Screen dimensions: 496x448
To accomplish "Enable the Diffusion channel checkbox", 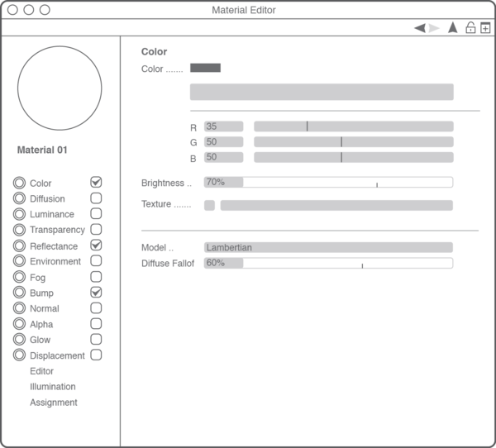I will point(96,198).
